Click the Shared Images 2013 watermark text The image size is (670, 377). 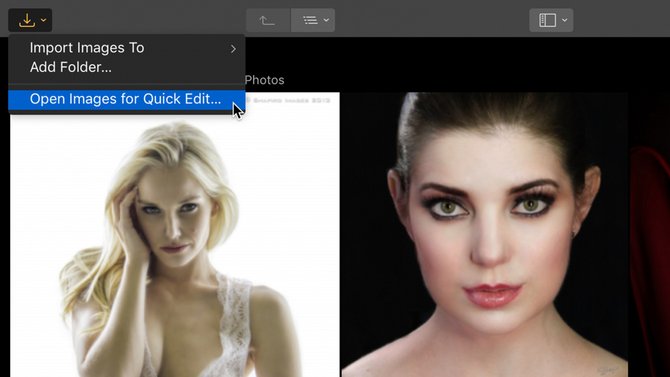point(292,100)
